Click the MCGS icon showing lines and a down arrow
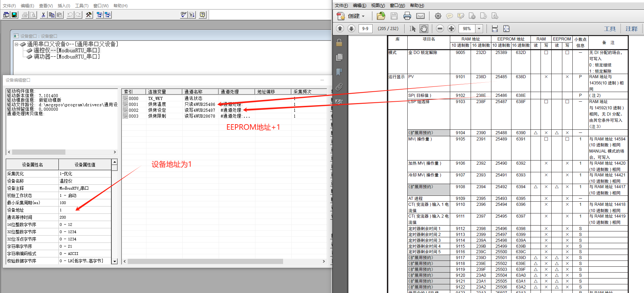 [x=192, y=15]
